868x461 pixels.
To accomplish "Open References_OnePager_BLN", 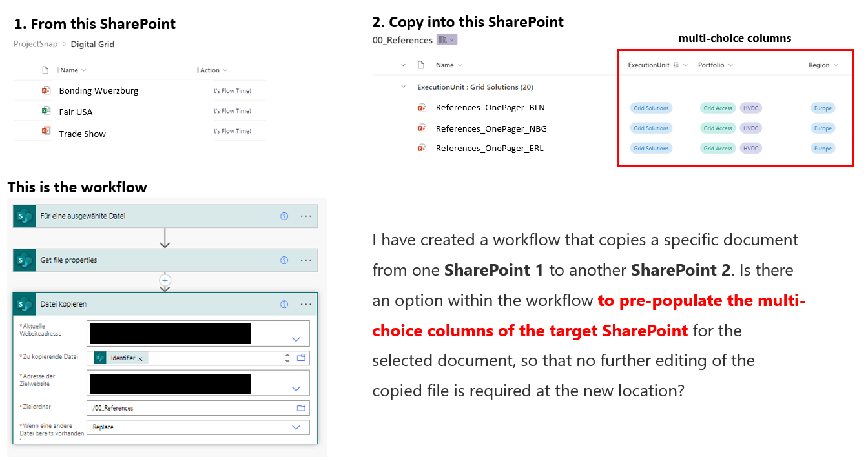I will coord(490,108).
